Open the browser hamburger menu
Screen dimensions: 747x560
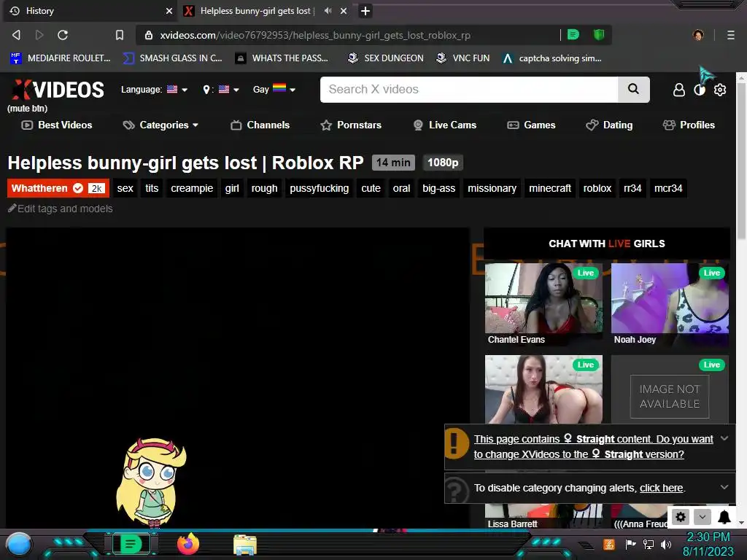point(730,35)
